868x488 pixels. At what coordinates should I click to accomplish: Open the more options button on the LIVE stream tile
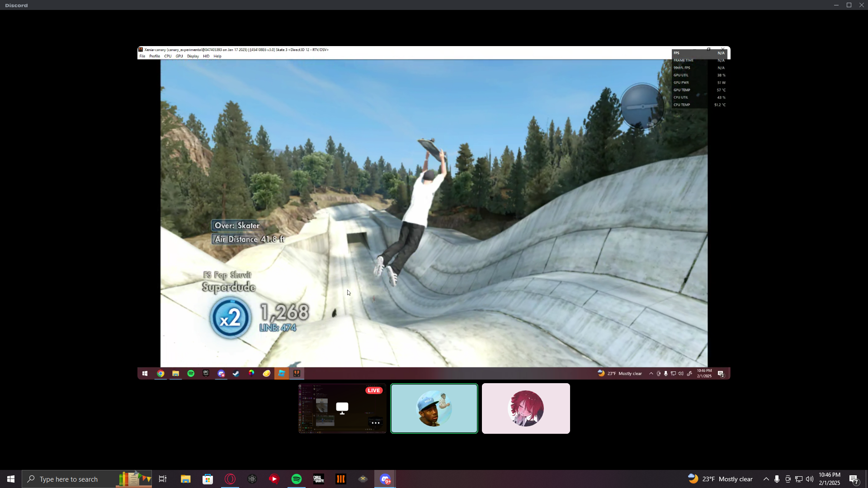click(x=375, y=423)
